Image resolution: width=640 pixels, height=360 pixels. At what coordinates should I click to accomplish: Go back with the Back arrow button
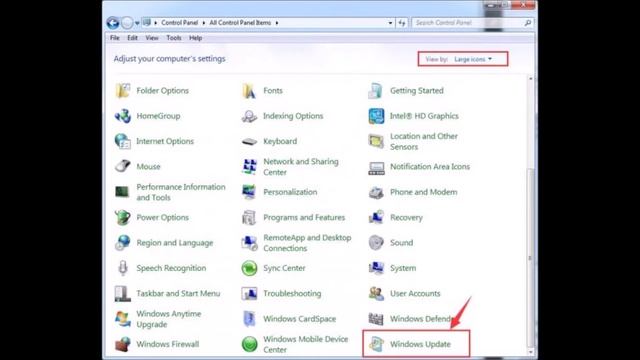point(113,23)
